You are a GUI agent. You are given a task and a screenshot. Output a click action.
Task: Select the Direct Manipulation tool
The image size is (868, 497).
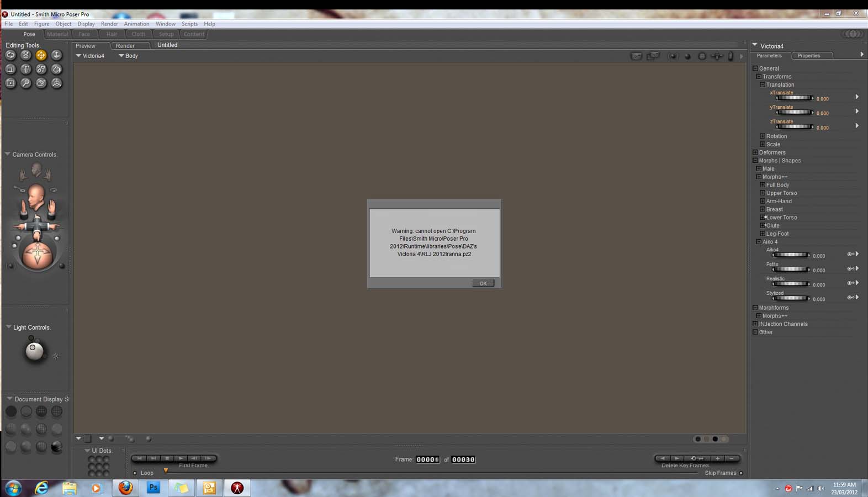click(x=56, y=83)
